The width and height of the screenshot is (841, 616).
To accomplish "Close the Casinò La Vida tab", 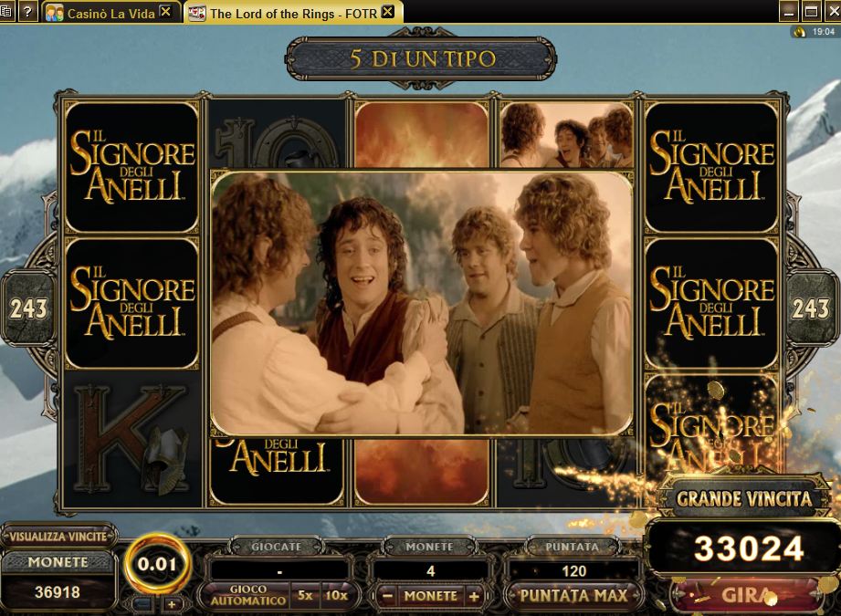I will pos(166,11).
